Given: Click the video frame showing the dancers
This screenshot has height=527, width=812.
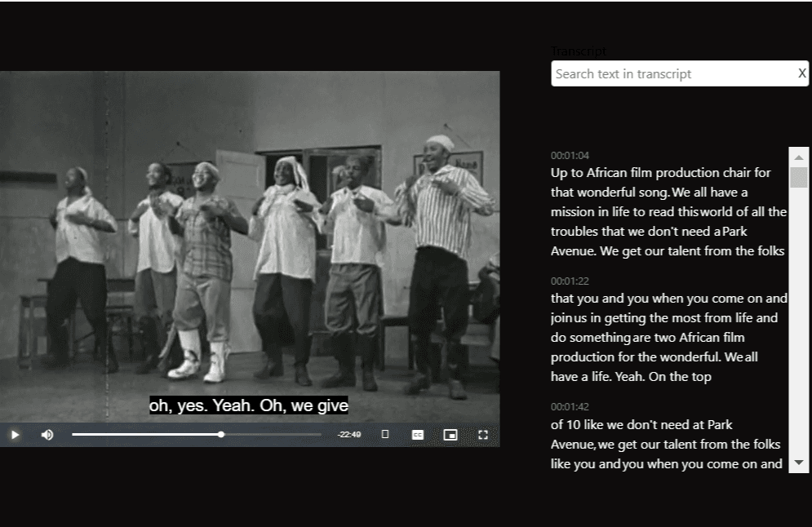Looking at the screenshot, I should (x=250, y=245).
